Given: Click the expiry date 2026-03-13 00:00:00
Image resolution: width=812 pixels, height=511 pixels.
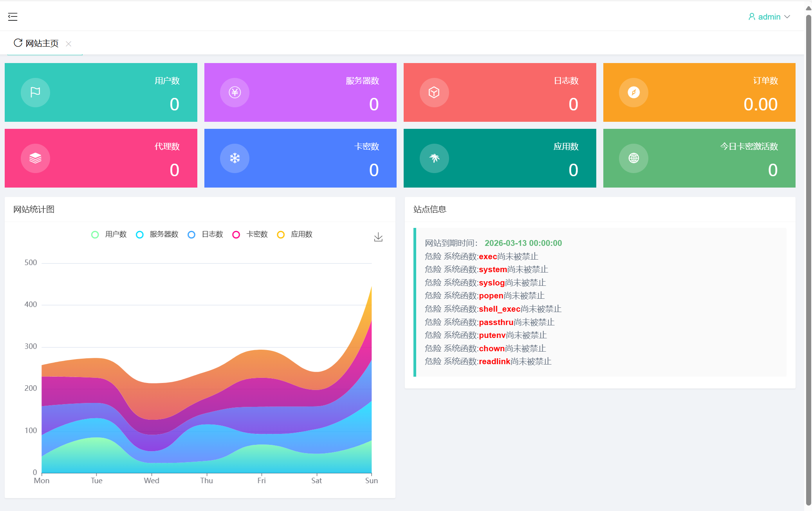Looking at the screenshot, I should 523,243.
